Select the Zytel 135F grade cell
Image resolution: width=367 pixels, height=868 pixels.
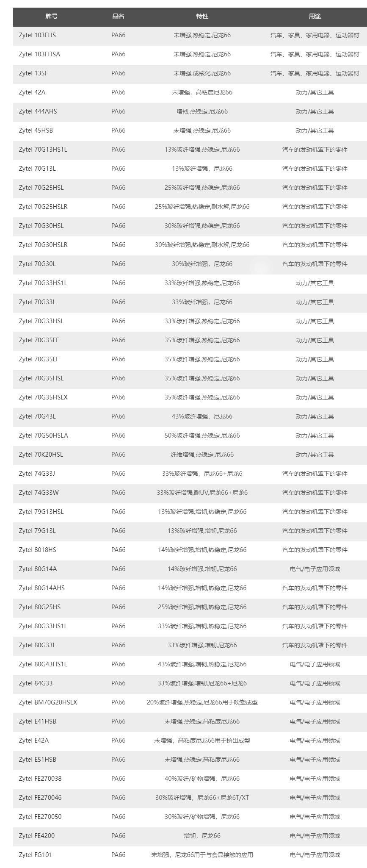pyautogui.click(x=33, y=73)
